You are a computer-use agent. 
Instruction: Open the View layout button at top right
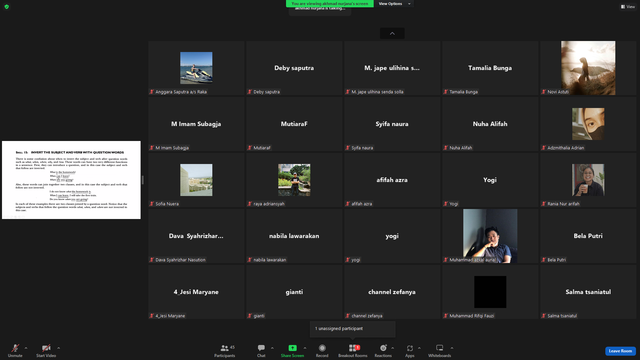coord(628,7)
